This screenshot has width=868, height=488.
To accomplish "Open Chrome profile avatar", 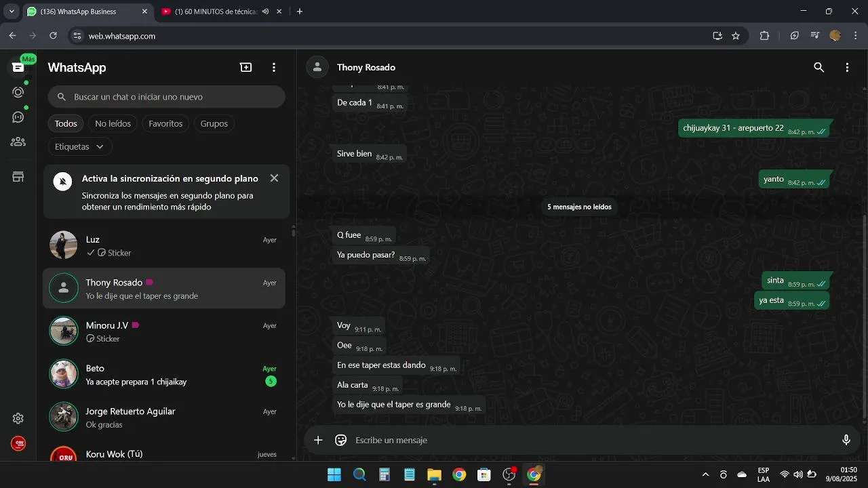I will 835,36.
